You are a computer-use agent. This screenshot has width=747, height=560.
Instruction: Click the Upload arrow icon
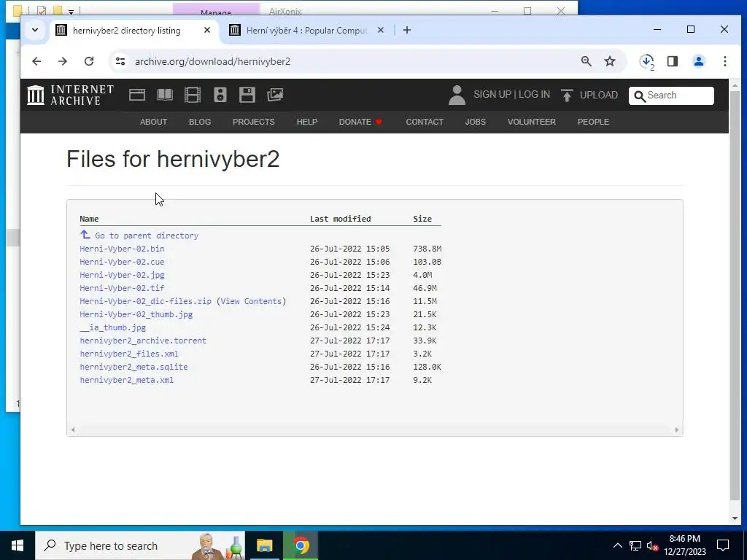[566, 96]
